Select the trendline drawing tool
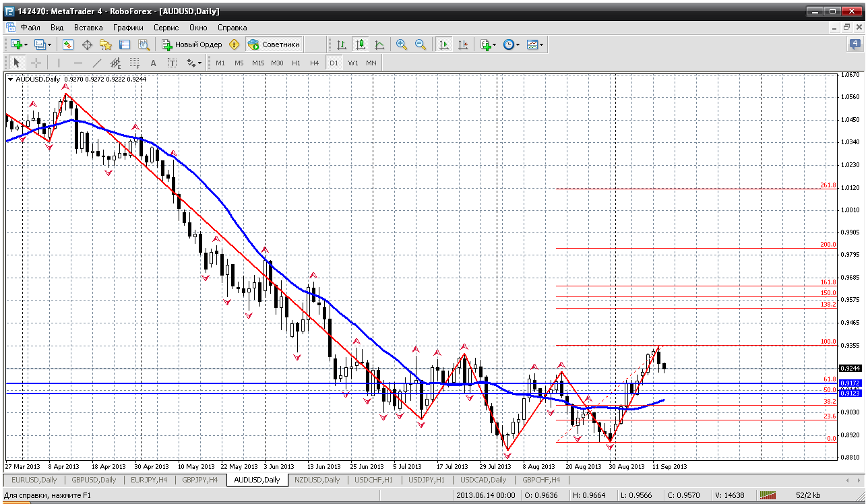 pos(96,63)
